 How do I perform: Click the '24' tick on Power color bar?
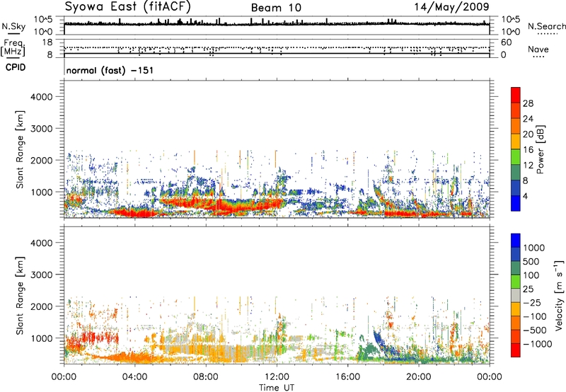pos(528,119)
